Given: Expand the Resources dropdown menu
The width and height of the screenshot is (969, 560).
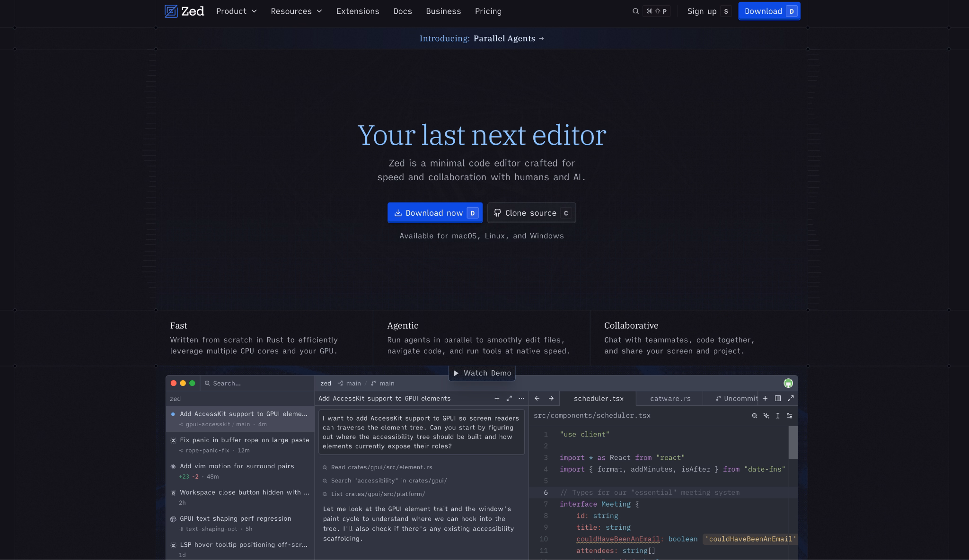Looking at the screenshot, I should pyautogui.click(x=296, y=11).
